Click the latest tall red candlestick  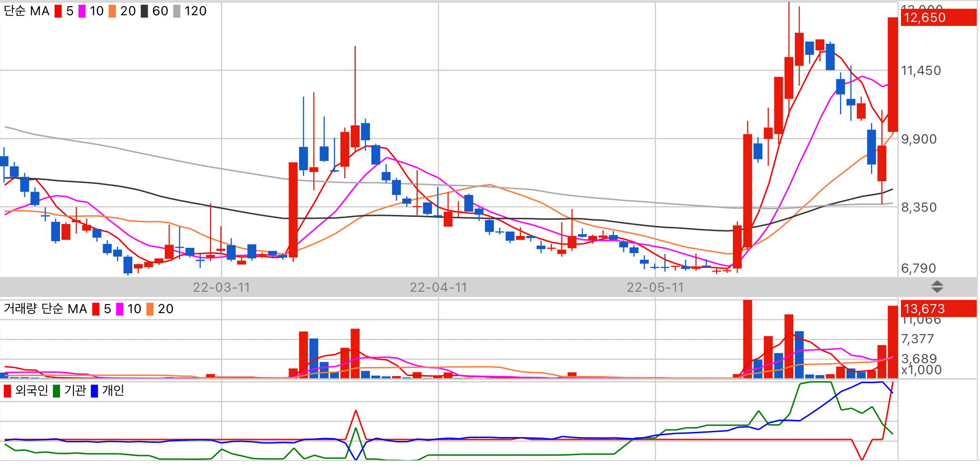[x=893, y=74]
